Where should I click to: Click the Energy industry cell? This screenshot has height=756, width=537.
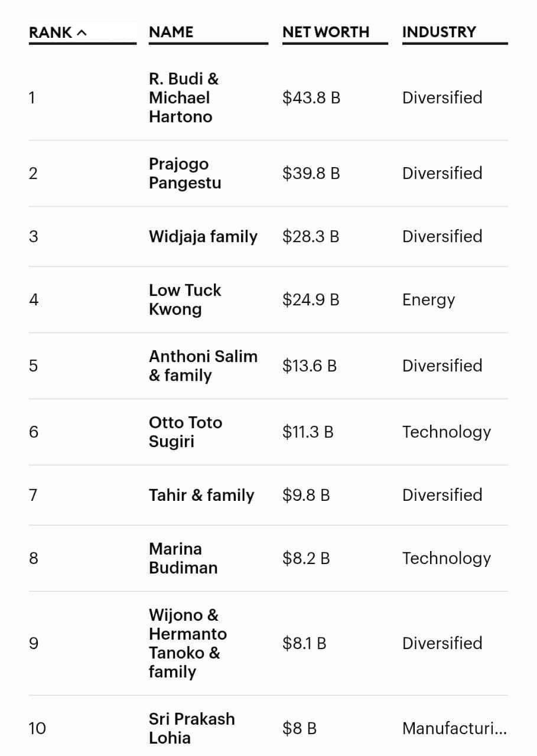428,300
